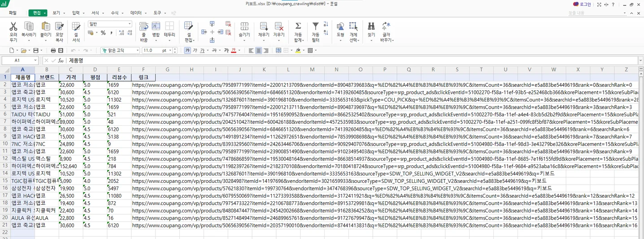644x239 pixels.
Task: Click the 자동 필터 funnel icon
Action: [316, 27]
